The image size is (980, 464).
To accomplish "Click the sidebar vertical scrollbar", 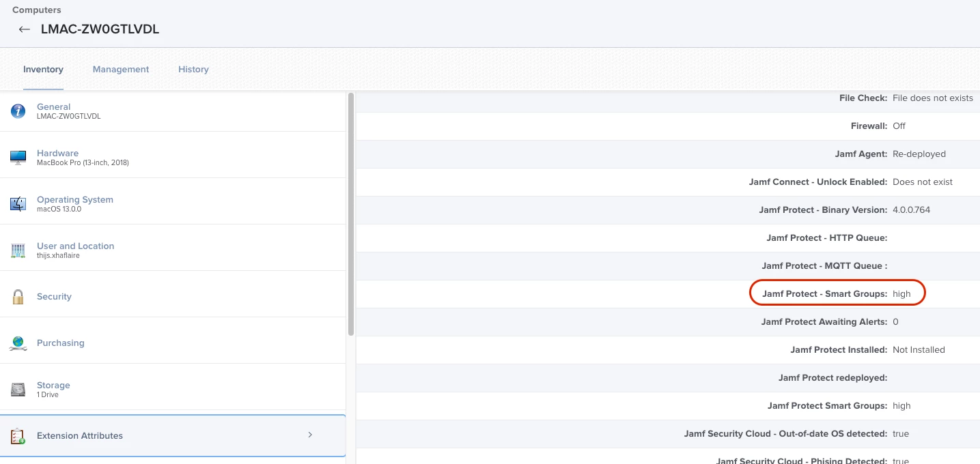I will tap(351, 214).
